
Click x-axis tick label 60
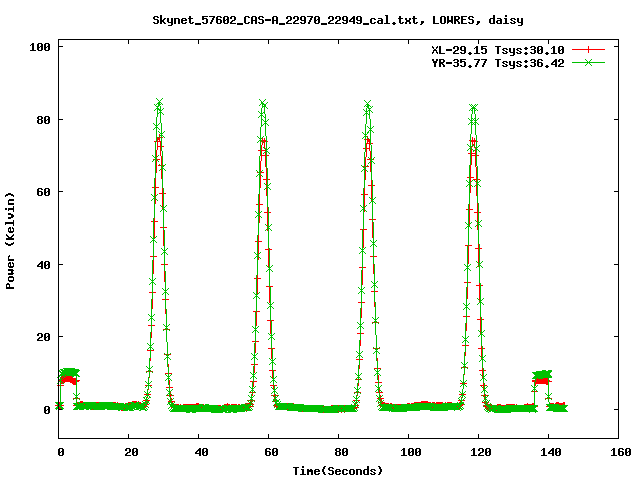pos(271,452)
